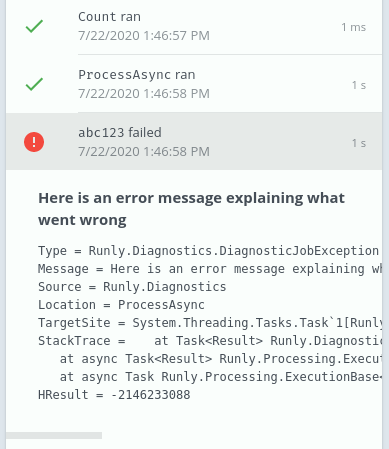389x449 pixels.
Task: Click green checkmark beside Count ran
Action: (x=34, y=26)
